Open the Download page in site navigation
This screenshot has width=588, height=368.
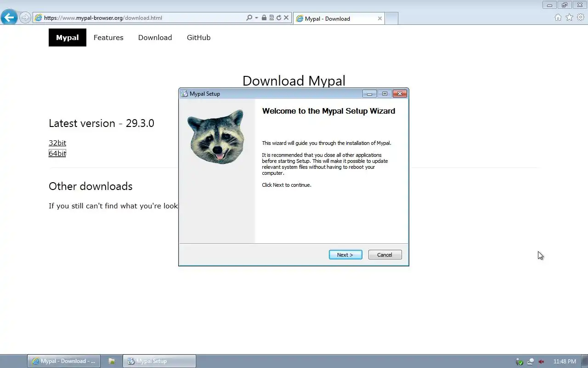click(x=155, y=38)
